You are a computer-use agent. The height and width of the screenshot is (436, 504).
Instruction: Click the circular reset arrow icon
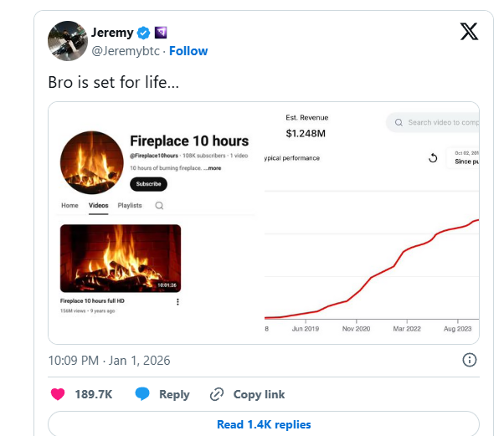(x=433, y=157)
